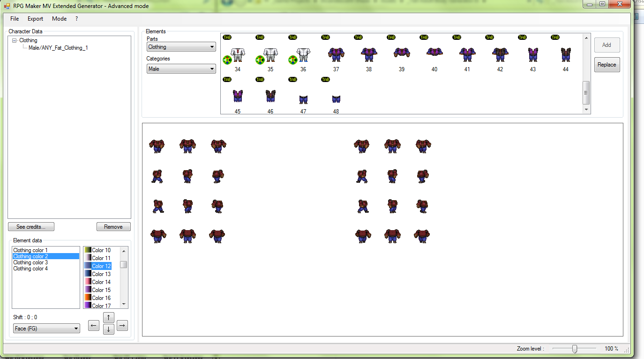Image resolution: width=644 pixels, height=359 pixels.
Task: Click the green round badge beside element 34
Action: point(227,60)
